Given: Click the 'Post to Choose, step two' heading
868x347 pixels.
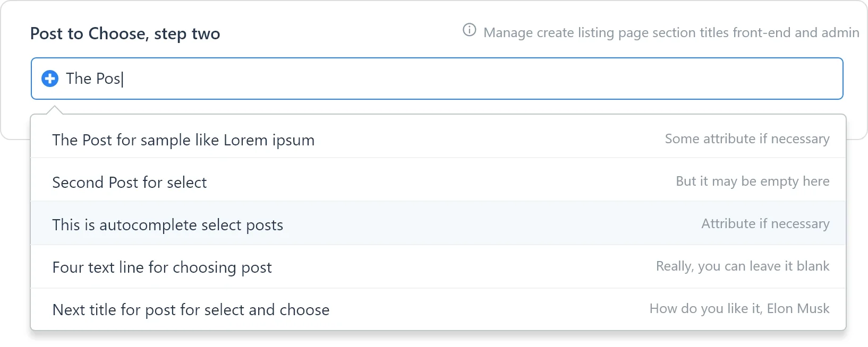Looking at the screenshot, I should (x=125, y=33).
